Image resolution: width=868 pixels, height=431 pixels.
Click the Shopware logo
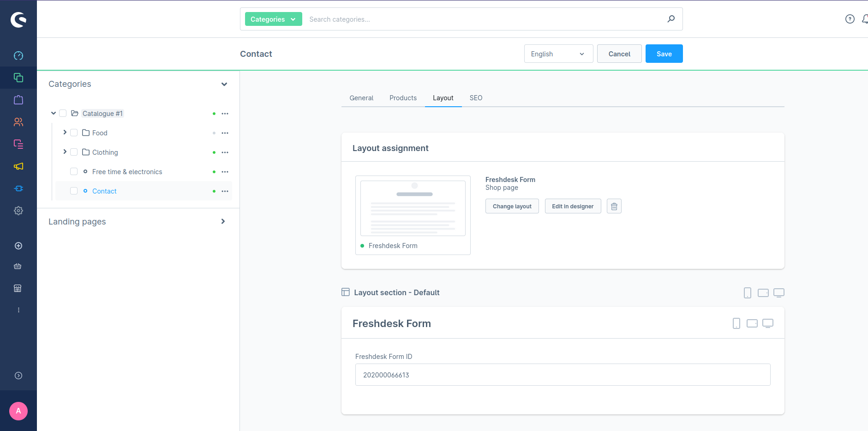pyautogui.click(x=18, y=19)
